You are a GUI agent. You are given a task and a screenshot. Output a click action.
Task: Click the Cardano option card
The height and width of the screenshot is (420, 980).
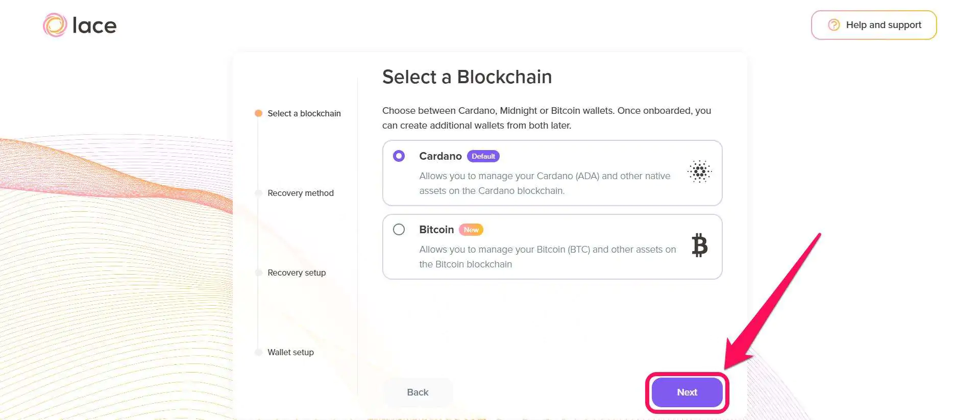(x=551, y=172)
